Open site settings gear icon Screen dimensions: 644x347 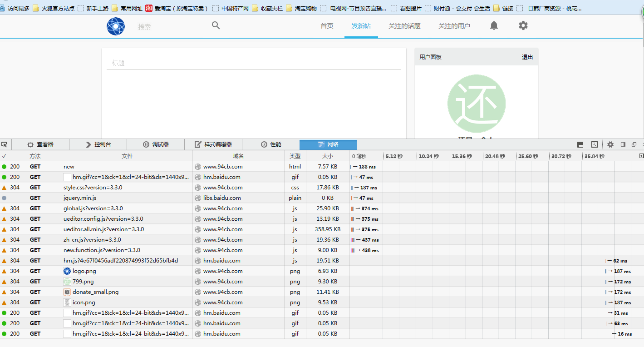(x=523, y=25)
